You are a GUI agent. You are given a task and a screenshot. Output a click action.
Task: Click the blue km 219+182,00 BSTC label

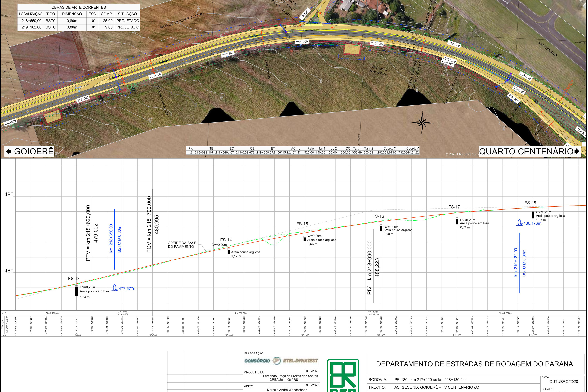pyautogui.click(x=515, y=262)
